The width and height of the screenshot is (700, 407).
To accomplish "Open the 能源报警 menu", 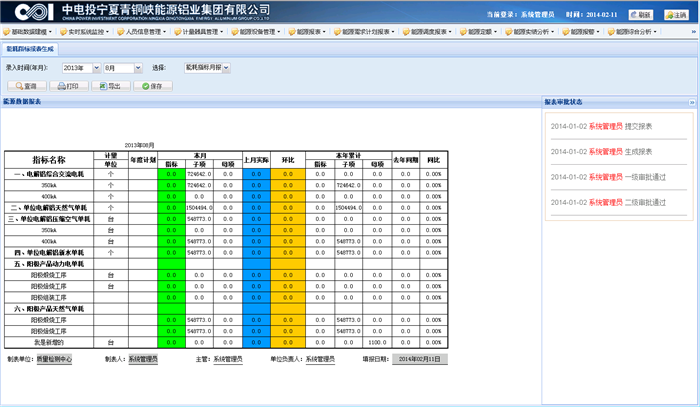I will pyautogui.click(x=582, y=32).
